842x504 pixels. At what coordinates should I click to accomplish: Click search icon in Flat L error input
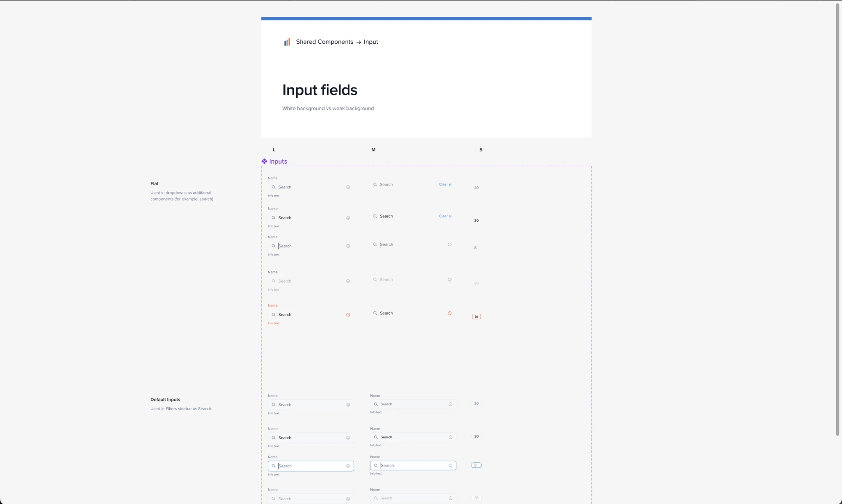point(274,315)
